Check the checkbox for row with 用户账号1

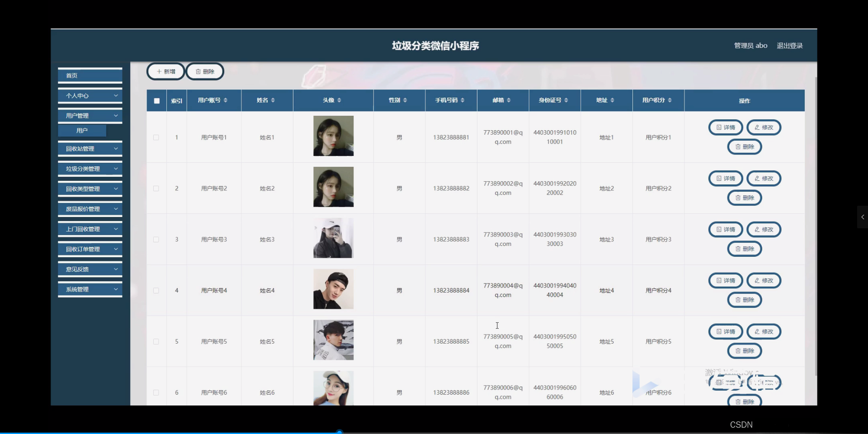coord(156,137)
